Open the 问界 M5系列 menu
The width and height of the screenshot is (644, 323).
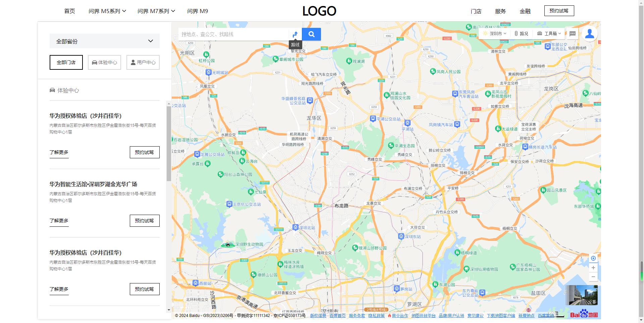coord(107,11)
